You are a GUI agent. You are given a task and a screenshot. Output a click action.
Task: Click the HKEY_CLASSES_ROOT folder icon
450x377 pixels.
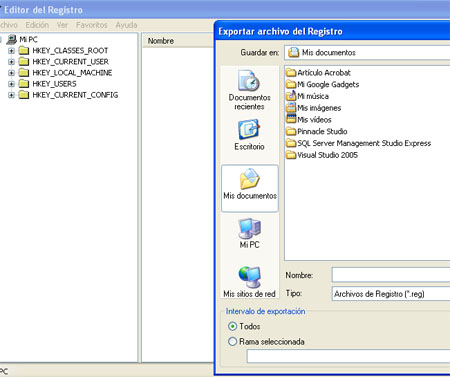coord(24,50)
